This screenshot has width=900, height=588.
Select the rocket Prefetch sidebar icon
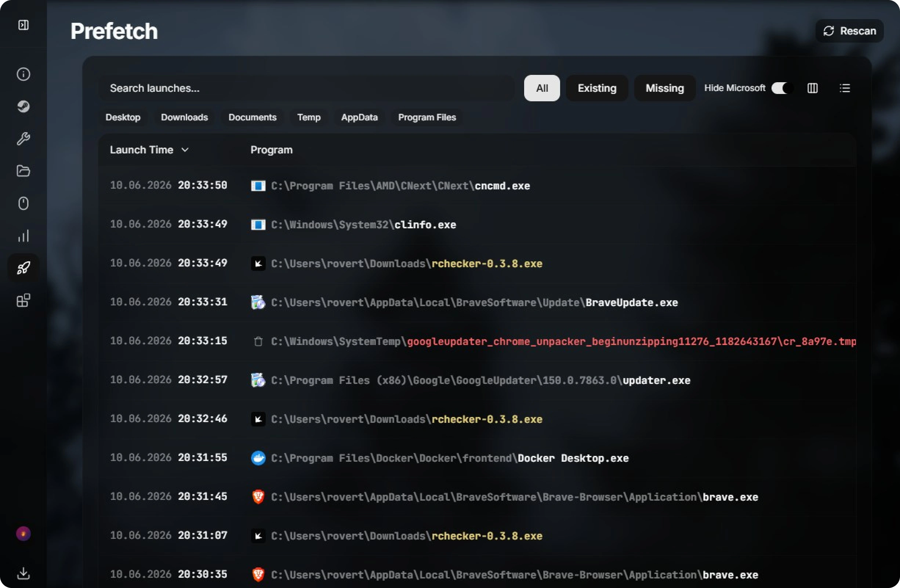click(x=23, y=268)
